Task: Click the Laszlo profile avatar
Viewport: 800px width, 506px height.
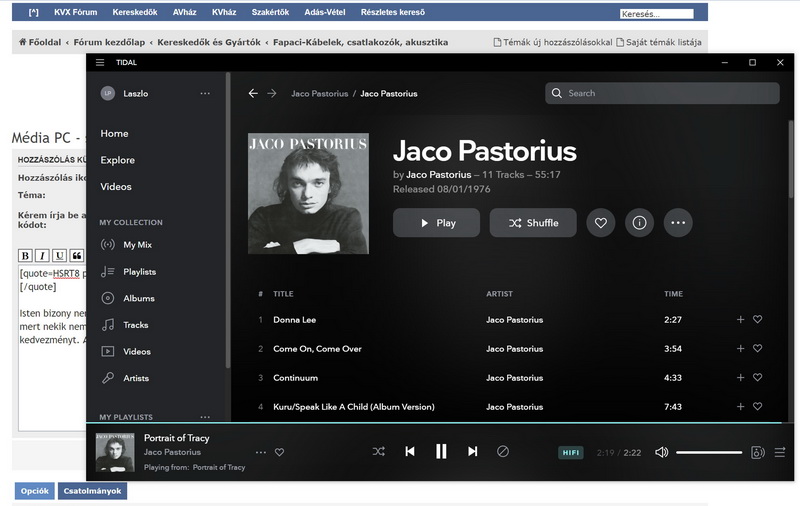Action: (x=108, y=93)
